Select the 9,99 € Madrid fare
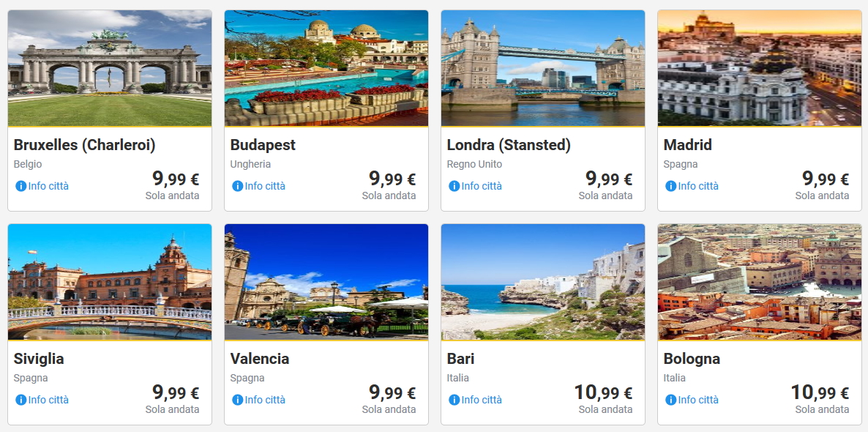The height and width of the screenshot is (432, 868). 825,179
